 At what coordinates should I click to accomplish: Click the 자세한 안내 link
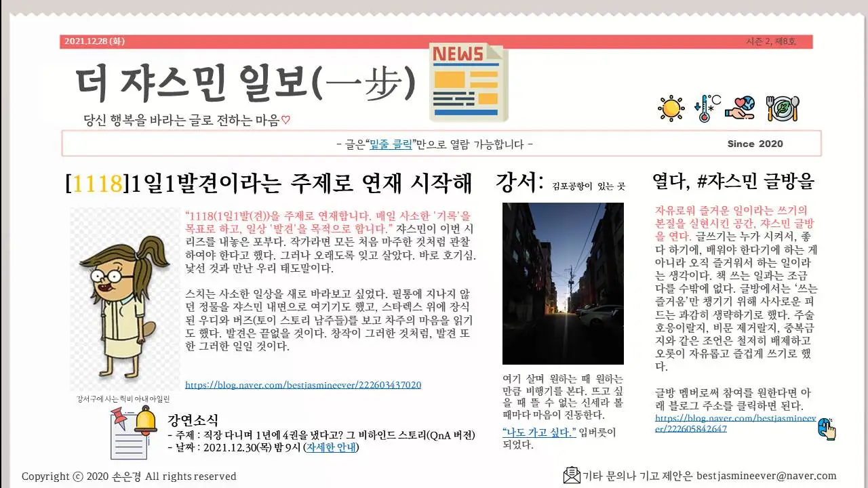tap(332, 447)
